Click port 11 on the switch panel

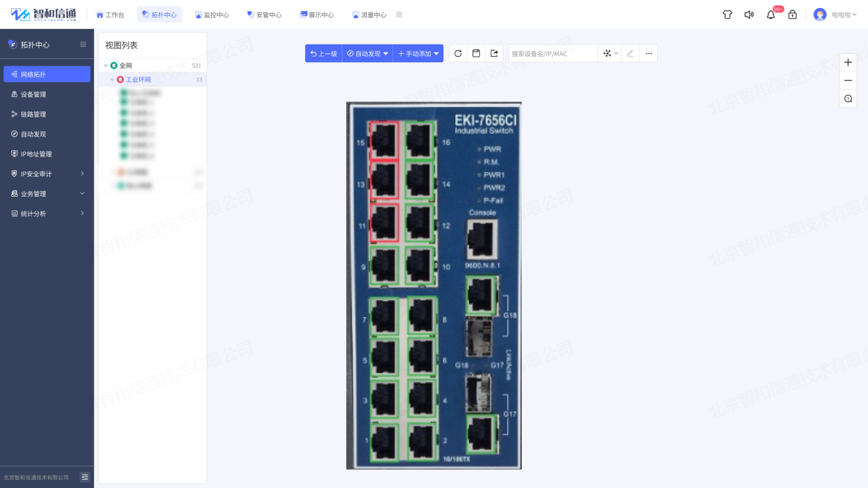(384, 223)
